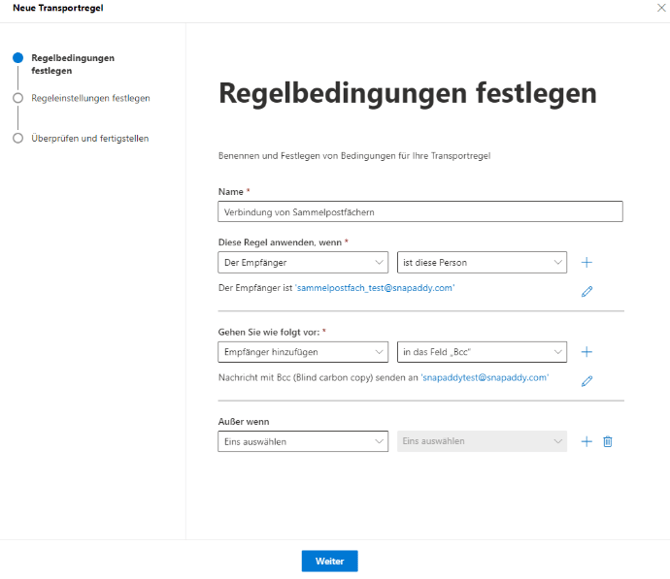
Task: Click the step circle for 'Regeleinstellungen festlegen'
Action: pos(18,98)
